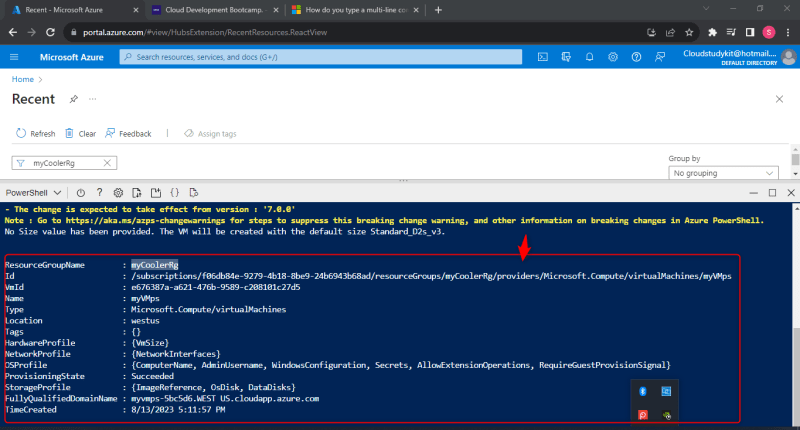Viewport: 800px width, 430px height.
Task: Open the Cloud Shell editor braces icon
Action: (174, 193)
